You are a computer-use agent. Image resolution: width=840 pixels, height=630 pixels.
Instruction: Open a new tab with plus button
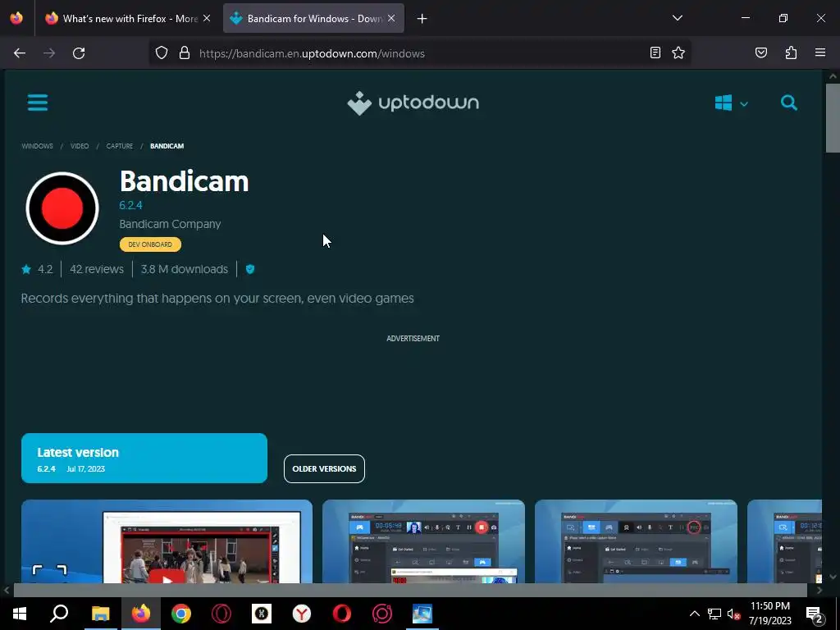[x=422, y=19]
